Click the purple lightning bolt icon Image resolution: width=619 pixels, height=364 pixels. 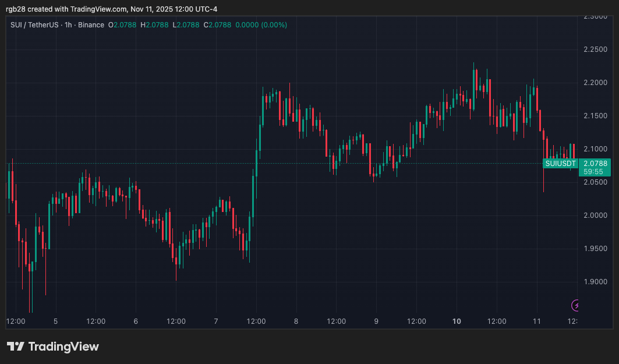click(x=575, y=305)
